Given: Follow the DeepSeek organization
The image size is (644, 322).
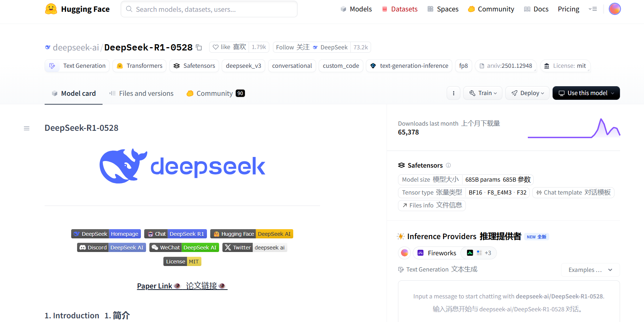Looking at the screenshot, I should (x=312, y=47).
